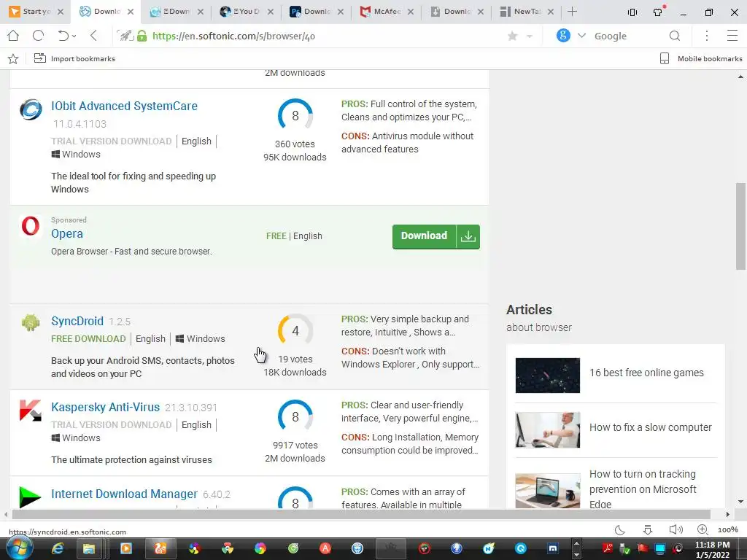Click the red Opera logo
The height and width of the screenshot is (560, 747).
[31, 226]
